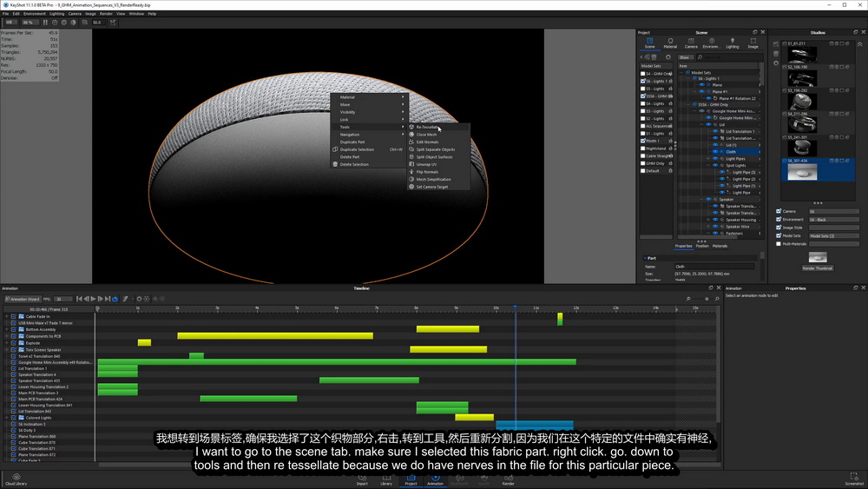868x489 pixels.
Task: Click the Render Thumbnail button
Action: [x=817, y=268]
